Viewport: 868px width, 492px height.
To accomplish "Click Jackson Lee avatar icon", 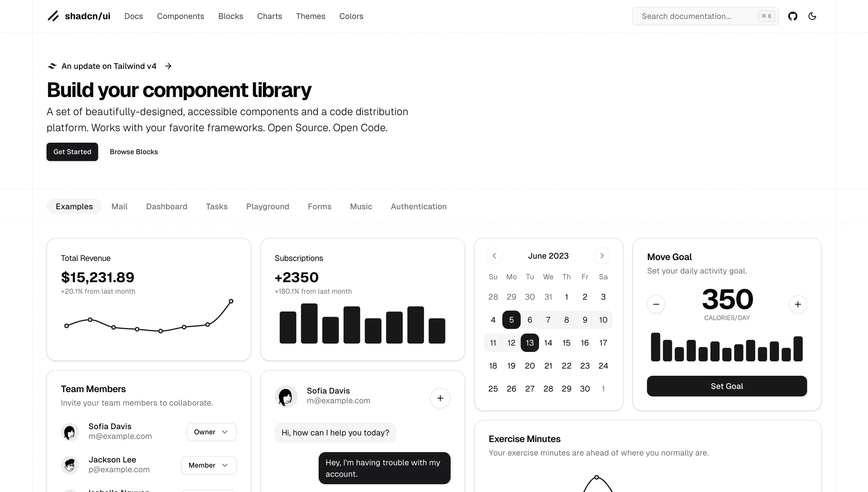I will [70, 465].
